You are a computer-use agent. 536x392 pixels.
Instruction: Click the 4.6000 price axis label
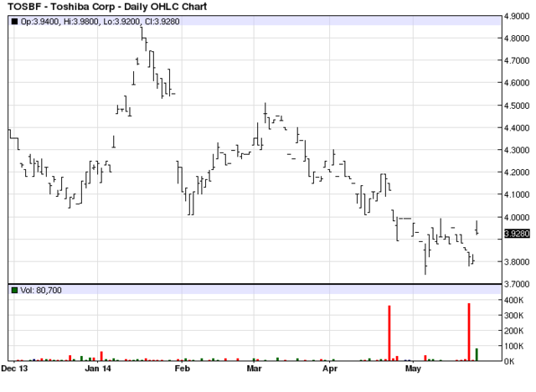point(517,83)
